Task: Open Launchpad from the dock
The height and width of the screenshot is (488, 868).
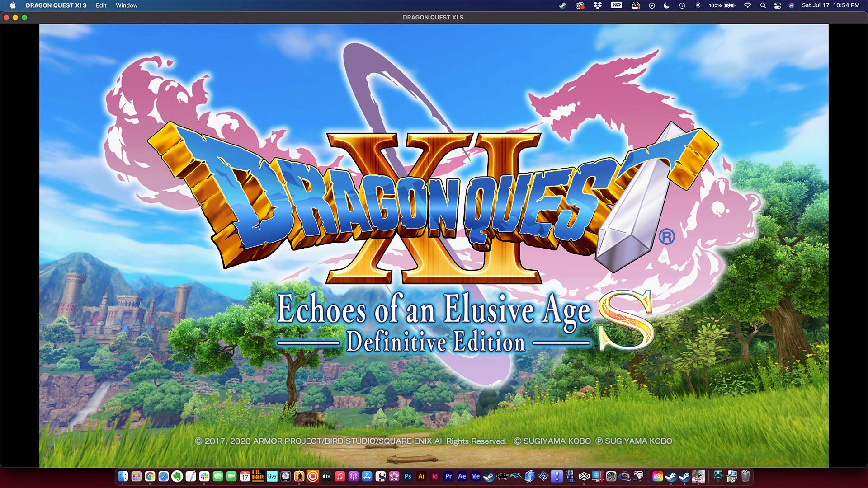Action: (x=136, y=476)
